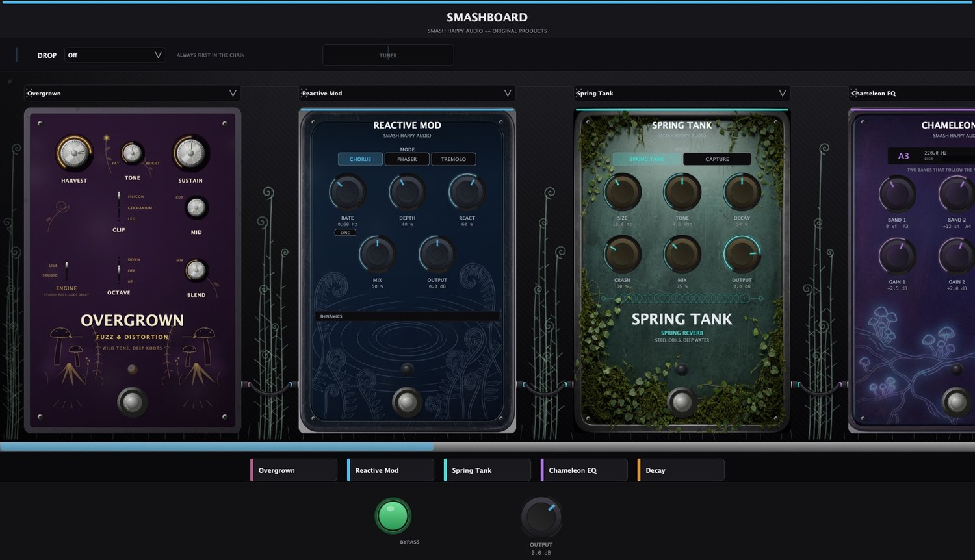This screenshot has width=975, height=560.
Task: Click the Reactive Mod pedal footswitch
Action: tap(407, 402)
